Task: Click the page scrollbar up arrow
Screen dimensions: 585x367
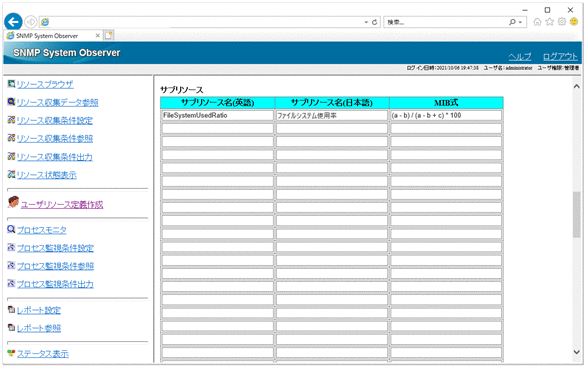Action: point(576,86)
